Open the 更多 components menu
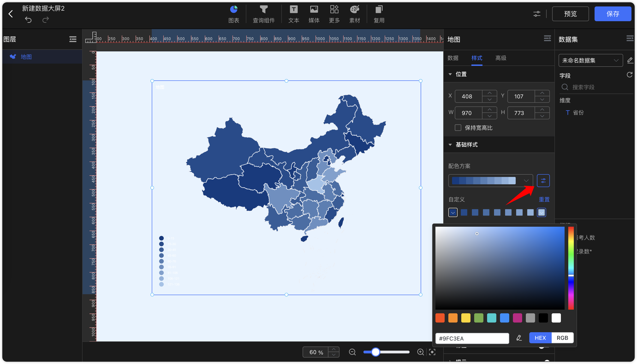The image size is (637, 364). [334, 14]
